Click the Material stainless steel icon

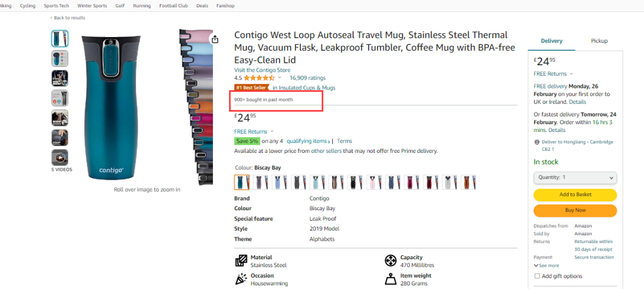[x=241, y=261]
